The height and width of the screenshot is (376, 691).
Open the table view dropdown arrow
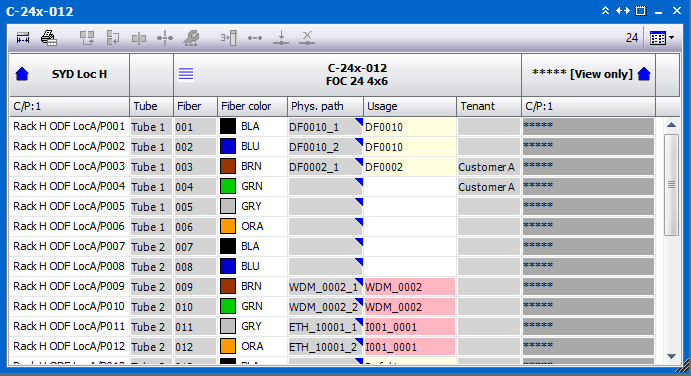(672, 38)
